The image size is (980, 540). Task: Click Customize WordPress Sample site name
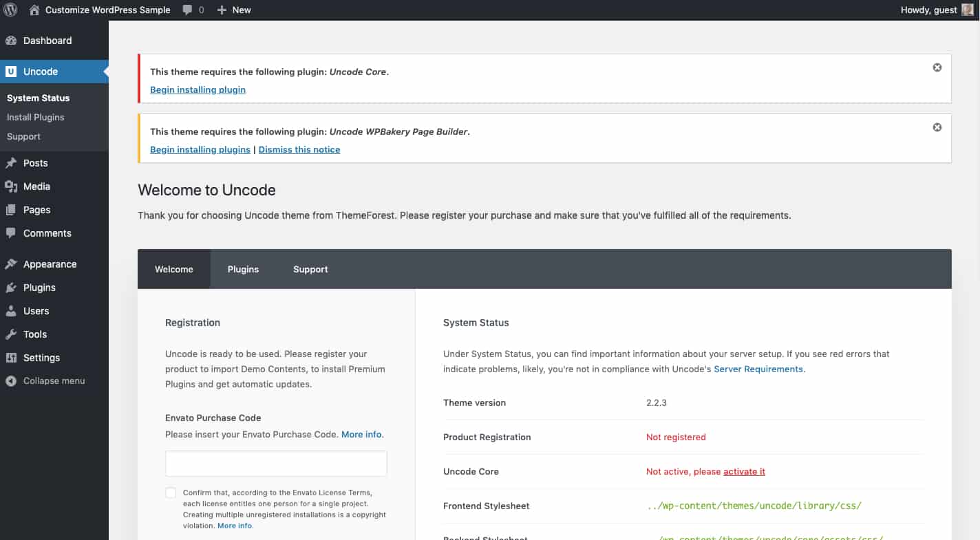point(108,10)
